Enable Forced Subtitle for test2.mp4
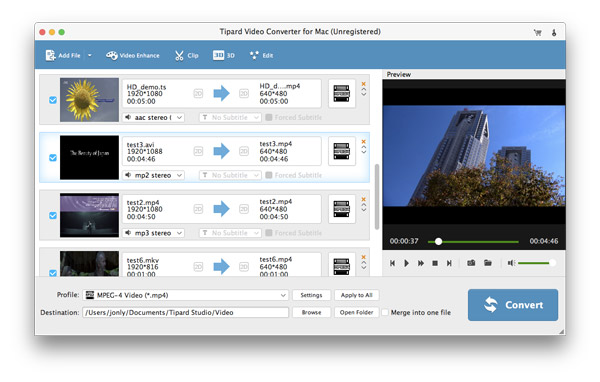600x382 pixels. (269, 233)
